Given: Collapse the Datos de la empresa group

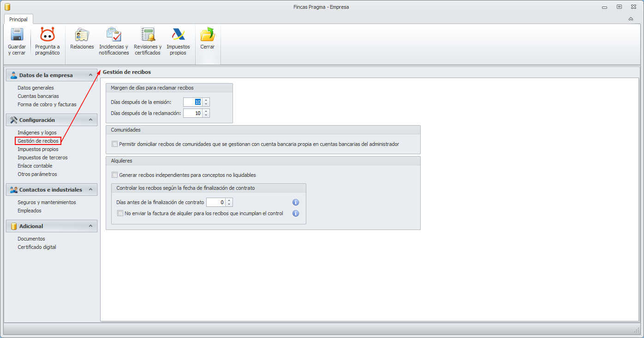Looking at the screenshot, I should (91, 75).
